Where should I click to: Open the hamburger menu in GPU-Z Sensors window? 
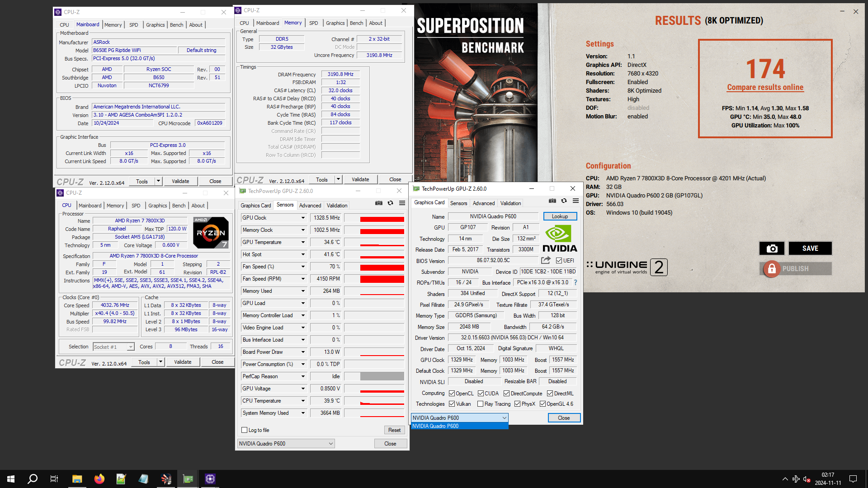[x=402, y=203]
